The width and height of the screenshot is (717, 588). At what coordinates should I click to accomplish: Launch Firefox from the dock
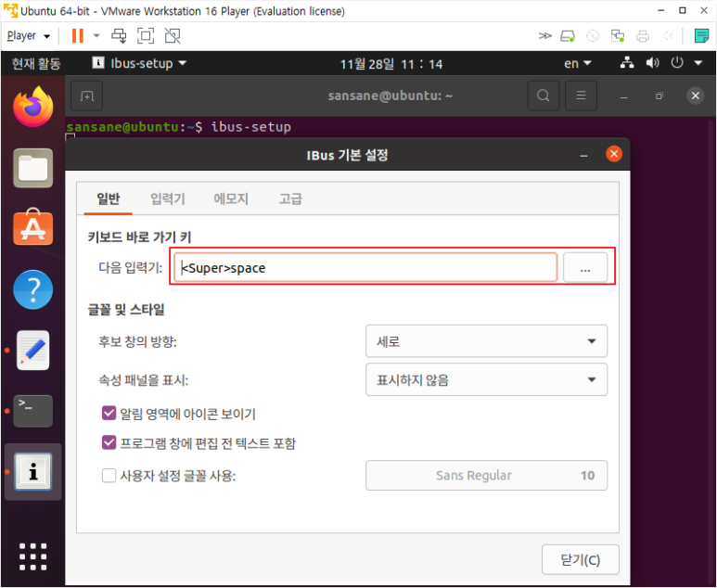[32, 107]
